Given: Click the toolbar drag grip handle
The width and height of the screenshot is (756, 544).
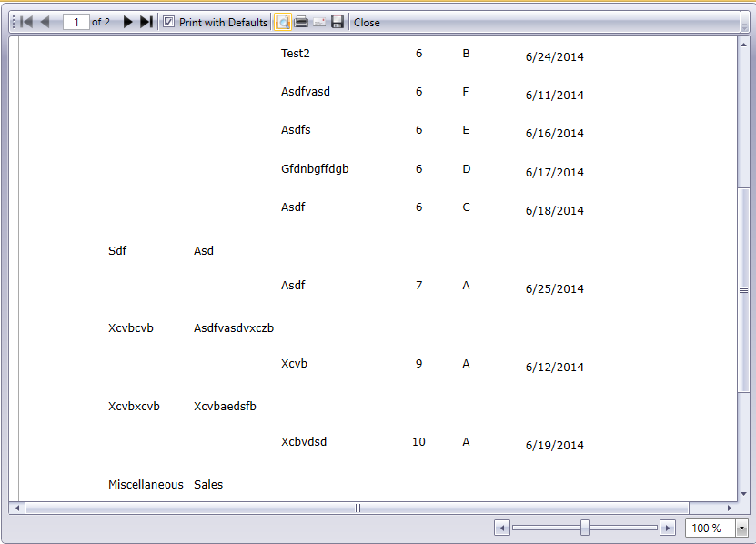Looking at the screenshot, I should point(14,22).
